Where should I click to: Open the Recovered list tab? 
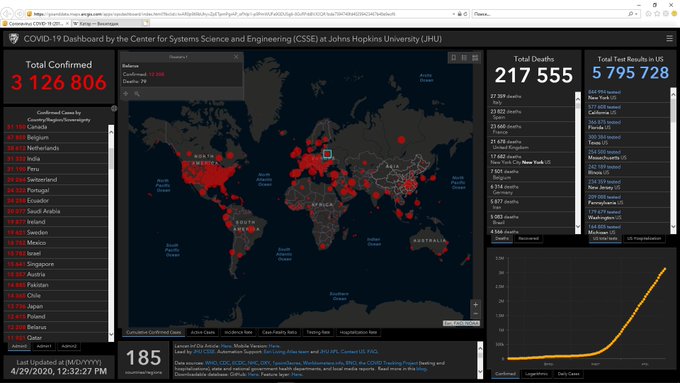[x=528, y=238]
